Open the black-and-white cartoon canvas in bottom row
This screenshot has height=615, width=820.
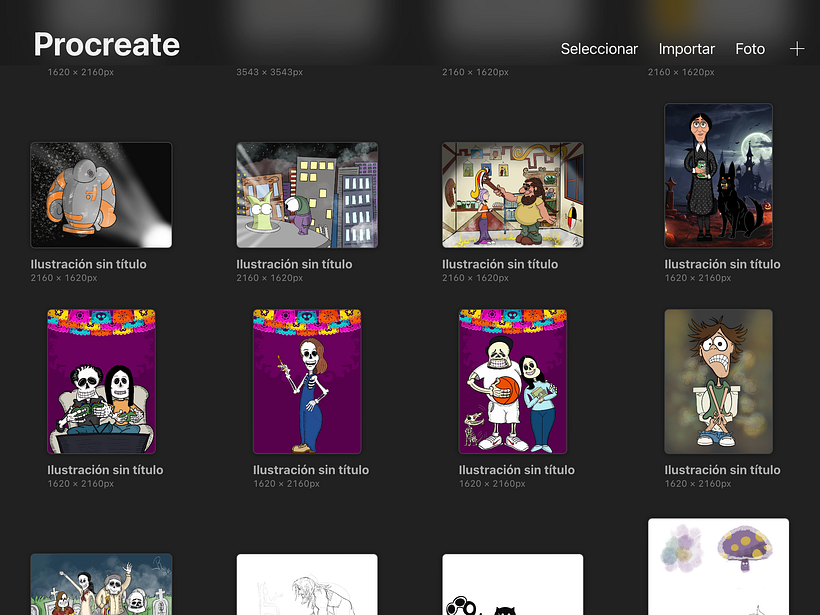tap(512, 584)
